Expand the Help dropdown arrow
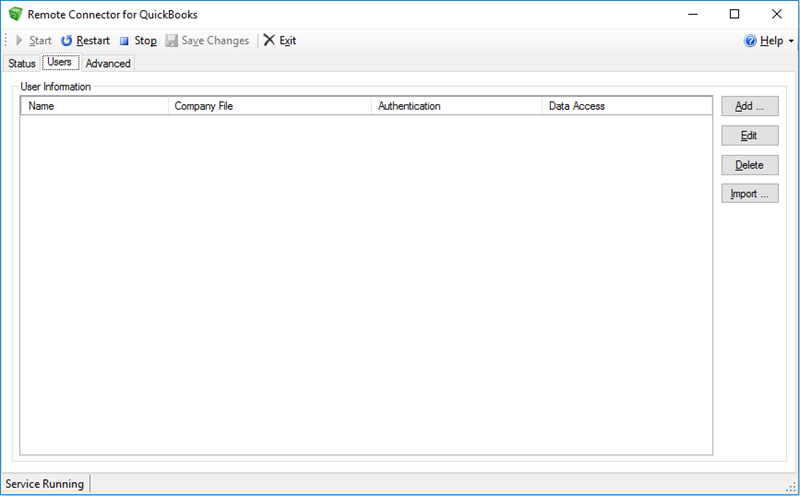This screenshot has width=800, height=496. [791, 41]
